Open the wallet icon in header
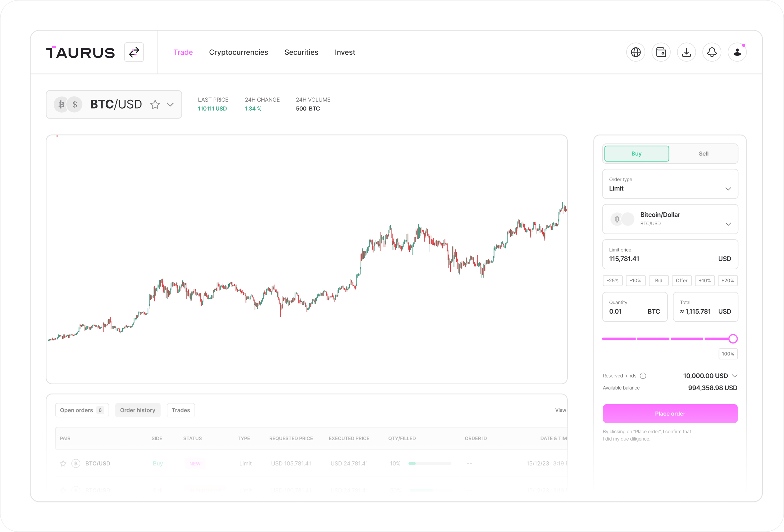 (661, 52)
